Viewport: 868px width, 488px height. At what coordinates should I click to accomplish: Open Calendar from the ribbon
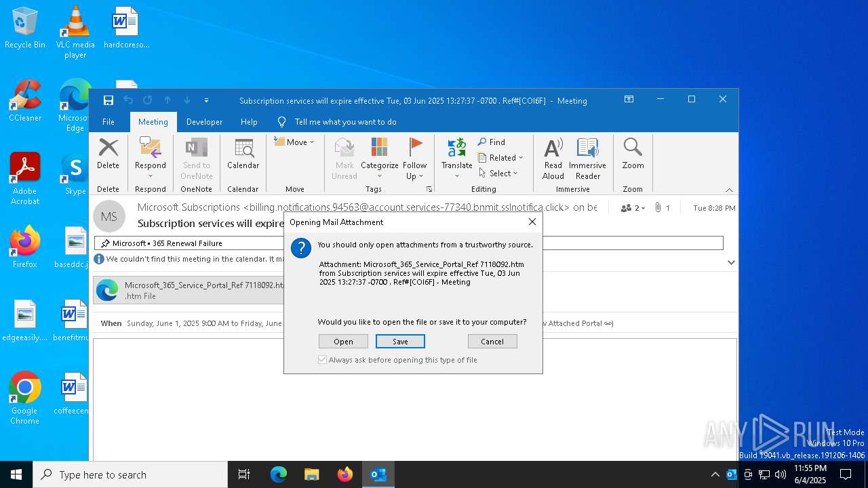[x=243, y=154]
